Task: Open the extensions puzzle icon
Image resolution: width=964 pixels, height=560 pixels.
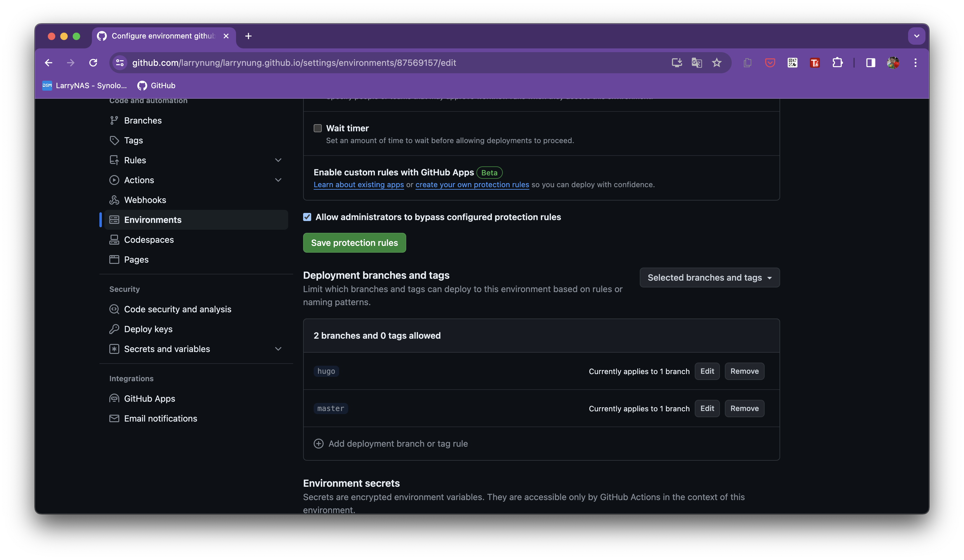Action: (837, 63)
